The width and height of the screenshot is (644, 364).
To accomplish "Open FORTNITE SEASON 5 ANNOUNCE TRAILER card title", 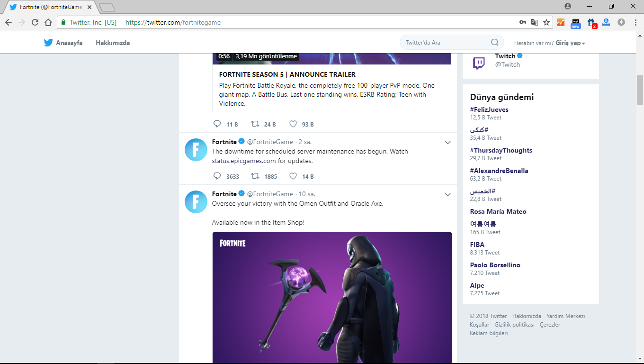I will pyautogui.click(x=287, y=74).
